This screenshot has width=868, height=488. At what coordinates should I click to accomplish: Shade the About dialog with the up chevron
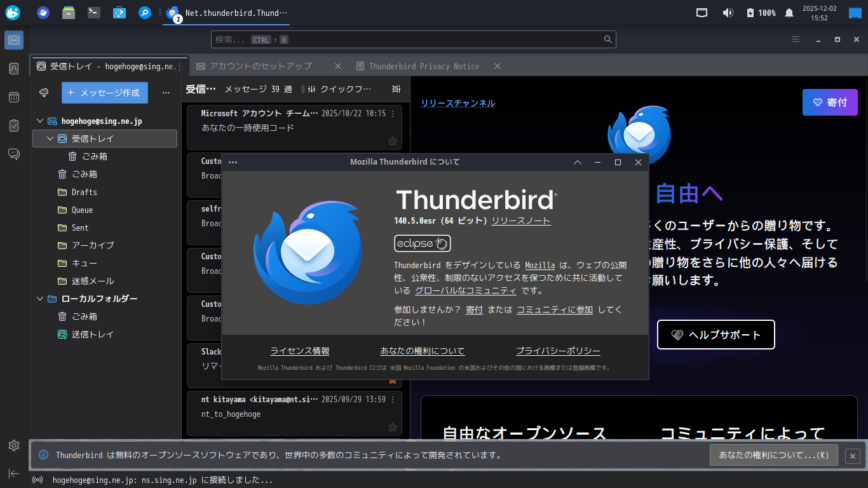coord(578,162)
